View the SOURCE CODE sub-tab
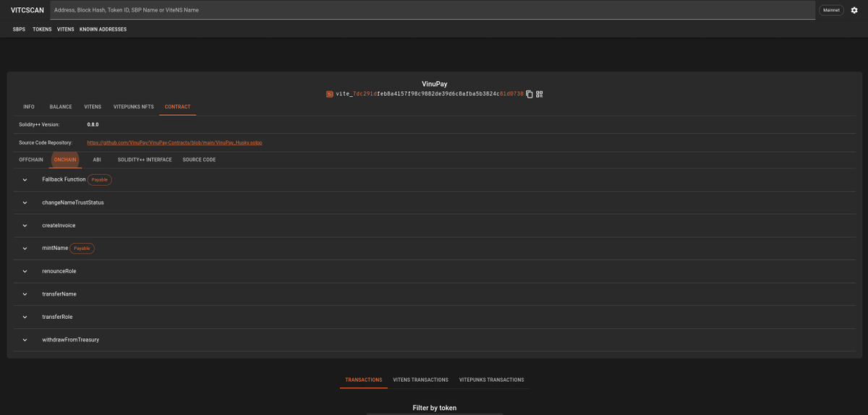Screen dimensions: 868x415 [x=199, y=159]
